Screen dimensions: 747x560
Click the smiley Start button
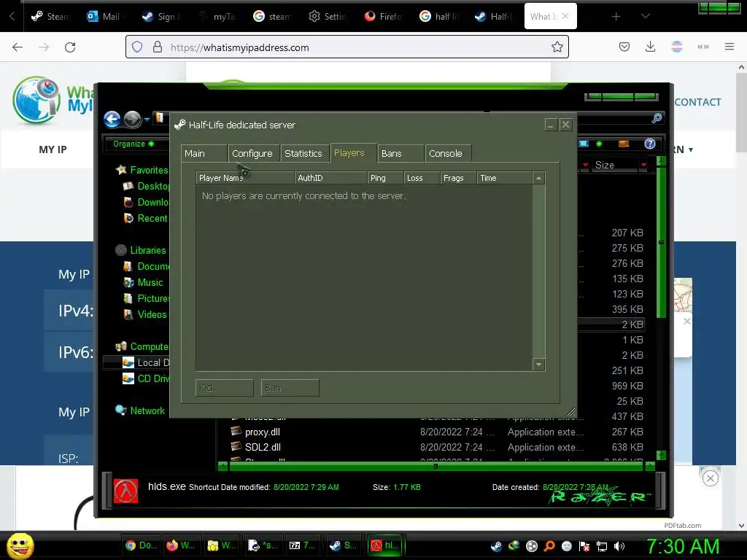[x=20, y=545]
